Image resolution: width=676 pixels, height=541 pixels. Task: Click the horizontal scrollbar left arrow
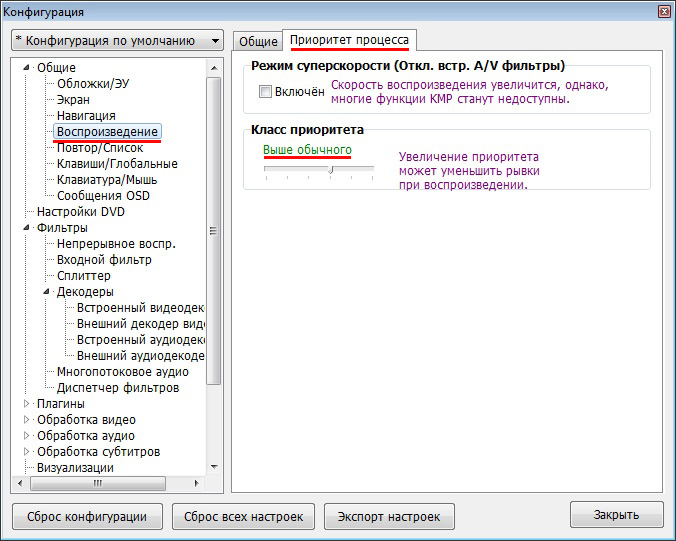tap(20, 483)
